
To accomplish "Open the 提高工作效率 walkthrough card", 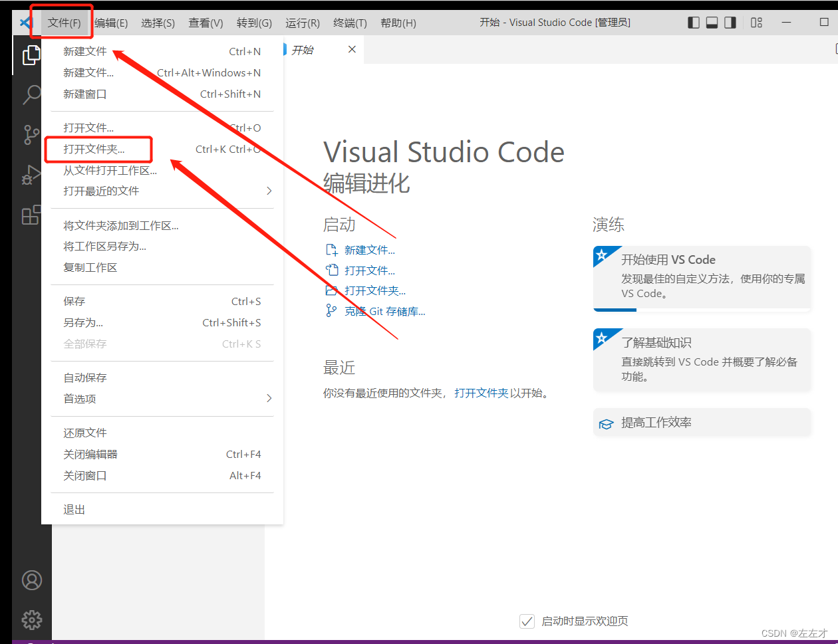I will [x=702, y=423].
